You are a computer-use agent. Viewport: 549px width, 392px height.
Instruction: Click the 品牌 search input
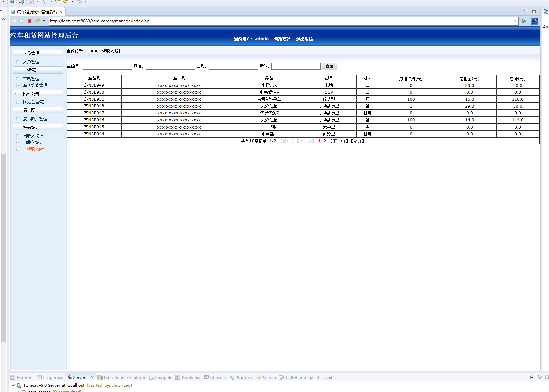click(170, 66)
